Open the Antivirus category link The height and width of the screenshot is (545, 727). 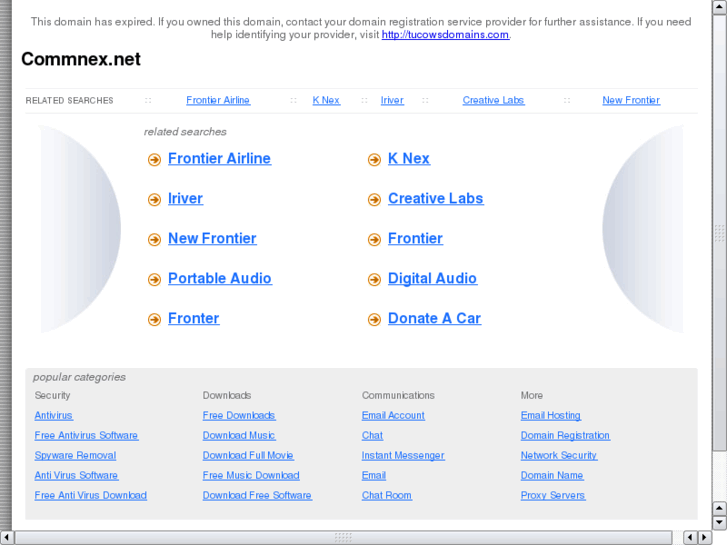click(x=54, y=416)
